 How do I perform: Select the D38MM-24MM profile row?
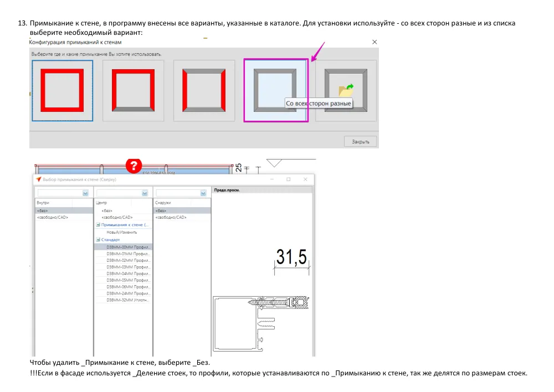[x=124, y=293]
